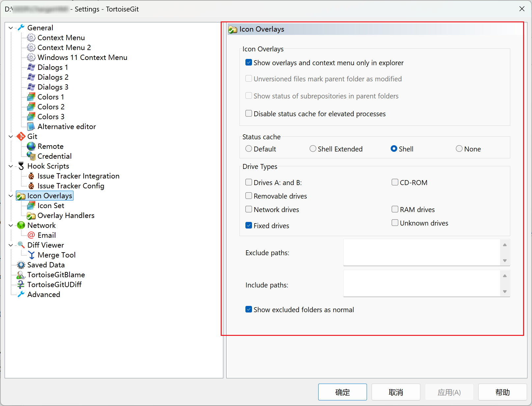Select the Shell status cache radio
532x406 pixels.
[394, 149]
